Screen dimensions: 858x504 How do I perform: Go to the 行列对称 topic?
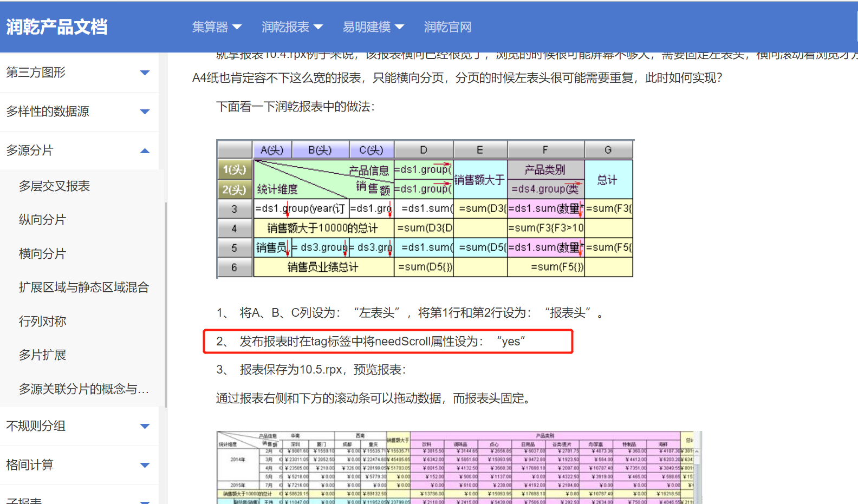[x=42, y=322]
